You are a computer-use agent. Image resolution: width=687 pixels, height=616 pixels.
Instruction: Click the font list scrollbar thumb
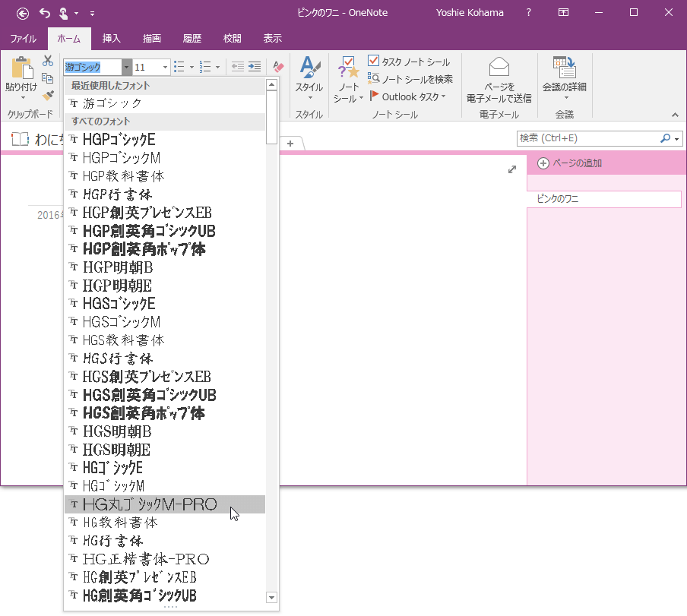pyautogui.click(x=271, y=117)
